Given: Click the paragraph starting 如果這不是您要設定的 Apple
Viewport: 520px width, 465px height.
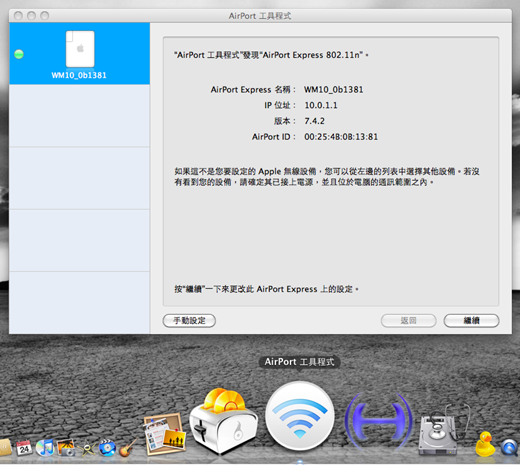Looking at the screenshot, I should [x=327, y=177].
